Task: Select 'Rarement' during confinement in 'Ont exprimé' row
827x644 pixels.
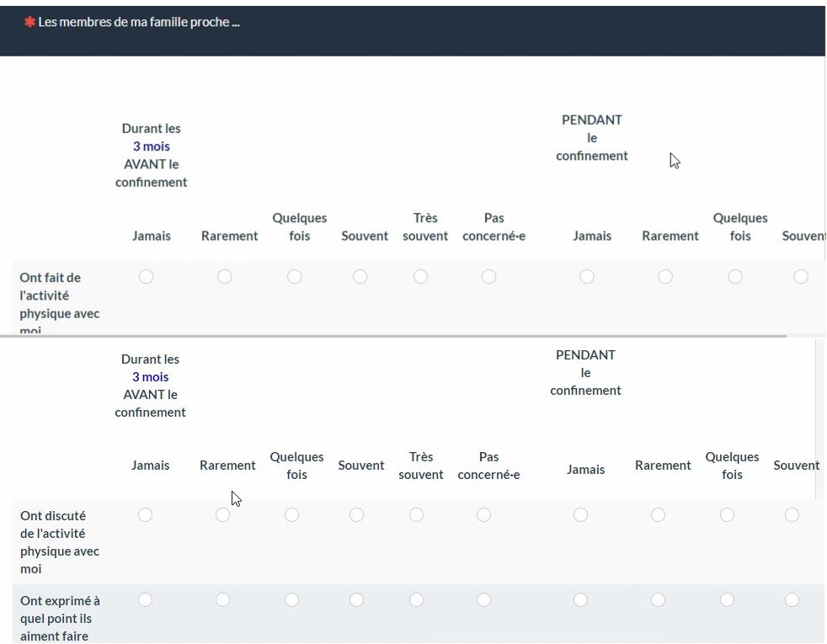Action: [658, 599]
